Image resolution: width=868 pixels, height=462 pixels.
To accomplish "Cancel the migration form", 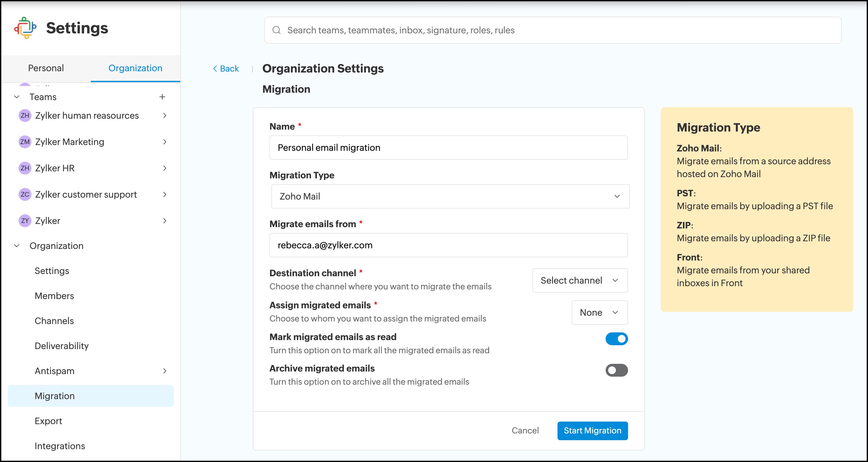I will point(525,430).
